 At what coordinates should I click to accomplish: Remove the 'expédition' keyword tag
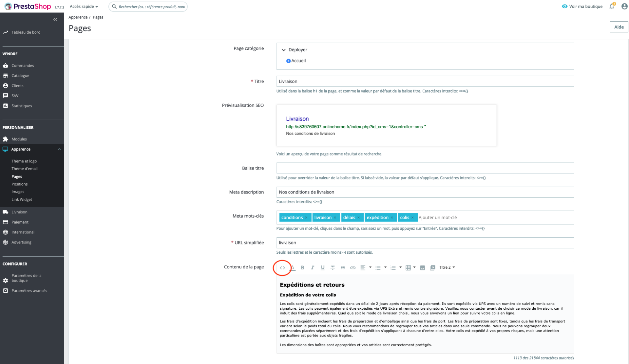click(x=392, y=218)
